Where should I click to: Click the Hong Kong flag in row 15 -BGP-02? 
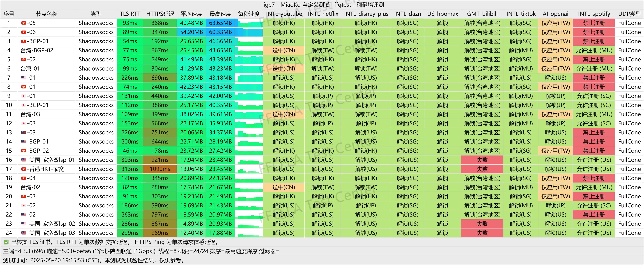point(23,151)
